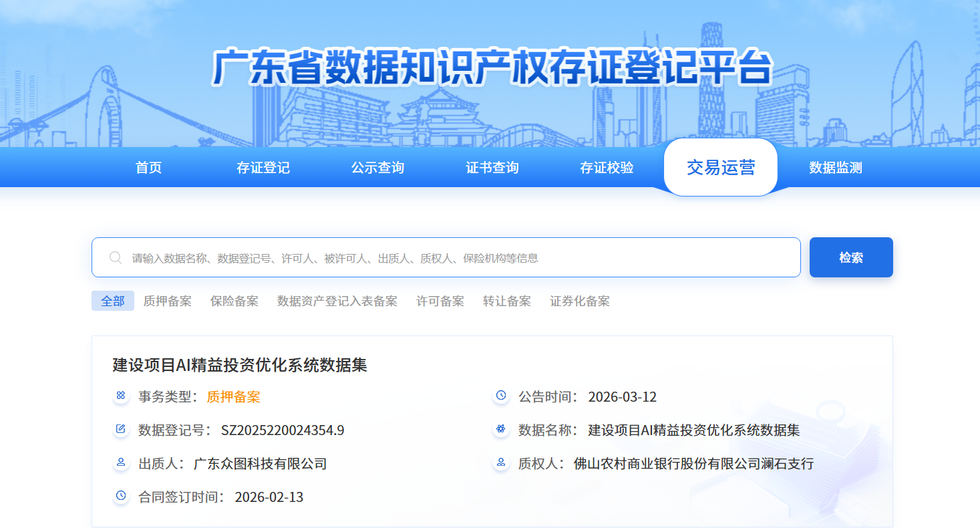Viewport: 980px width, 528px height.
Task: Filter results by 保险备案
Action: coord(234,301)
